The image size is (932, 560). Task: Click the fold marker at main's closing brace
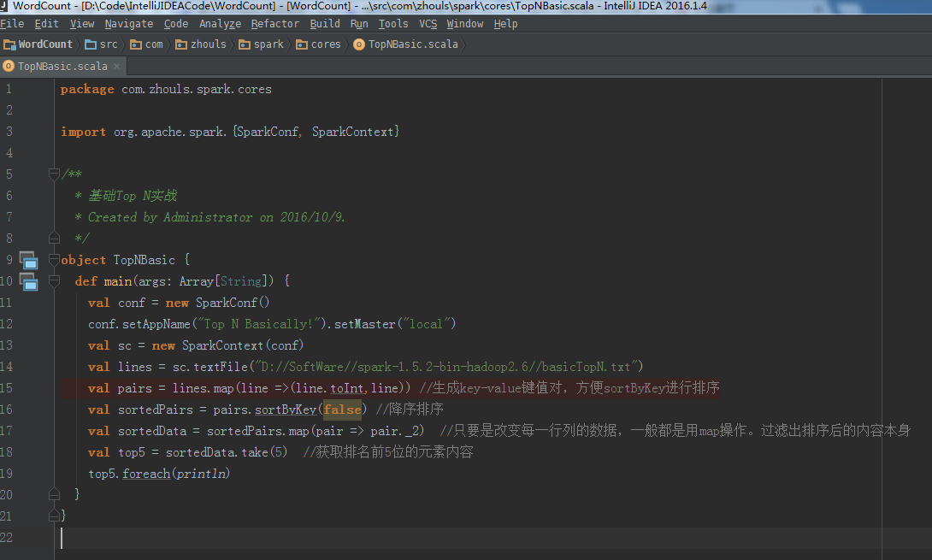tap(54, 494)
